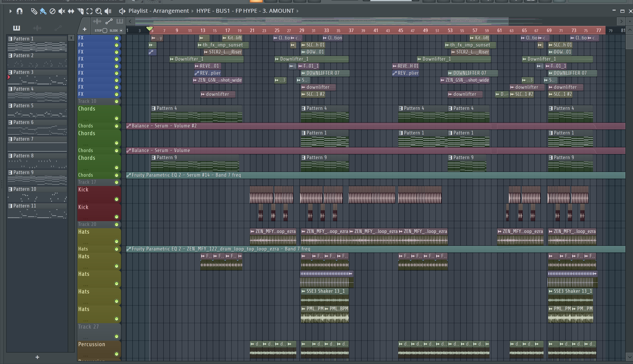Select Pattern 4 in the picker
The height and width of the screenshot is (364, 633).
point(37,94)
